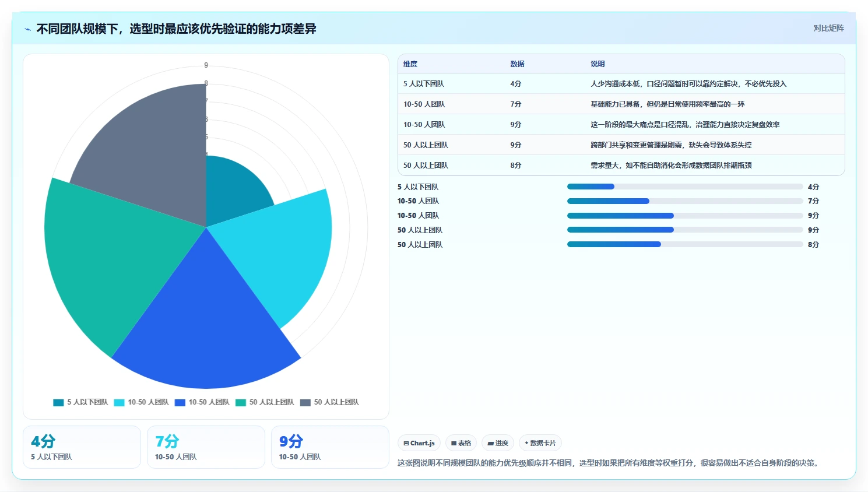Click the dark teal legend swatch for 5 人以下团队
Viewport: 868px width, 492px height.
[58, 402]
